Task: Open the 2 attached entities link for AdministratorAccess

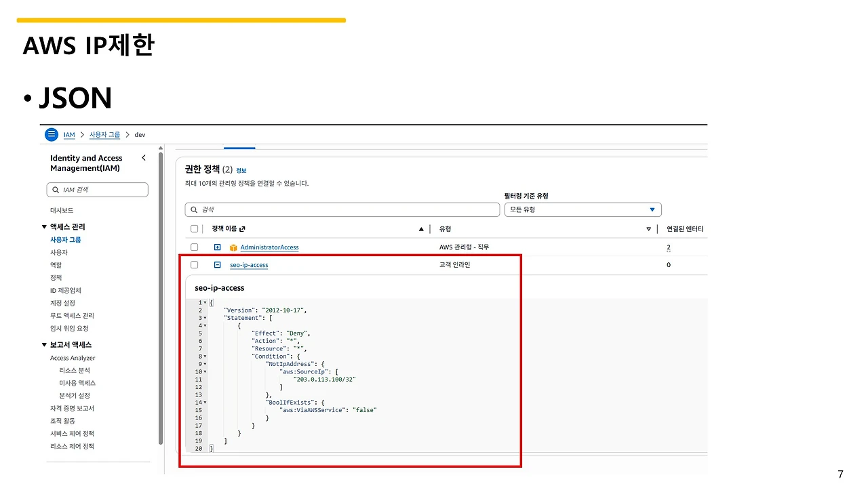Action: point(669,247)
